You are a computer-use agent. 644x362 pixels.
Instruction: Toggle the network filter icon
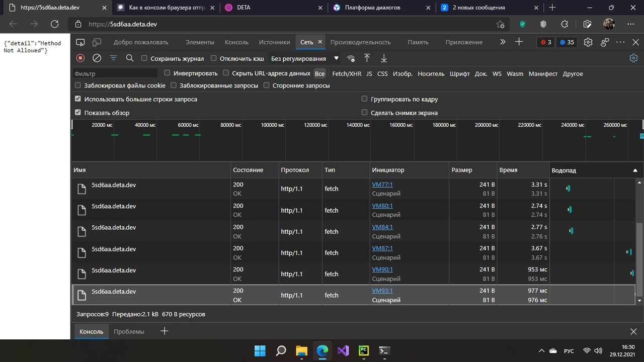pyautogui.click(x=113, y=58)
